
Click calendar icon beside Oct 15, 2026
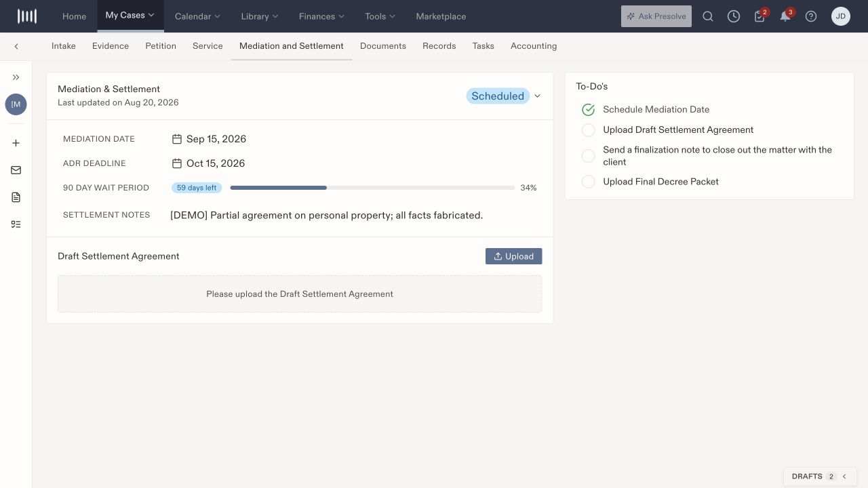tap(177, 163)
